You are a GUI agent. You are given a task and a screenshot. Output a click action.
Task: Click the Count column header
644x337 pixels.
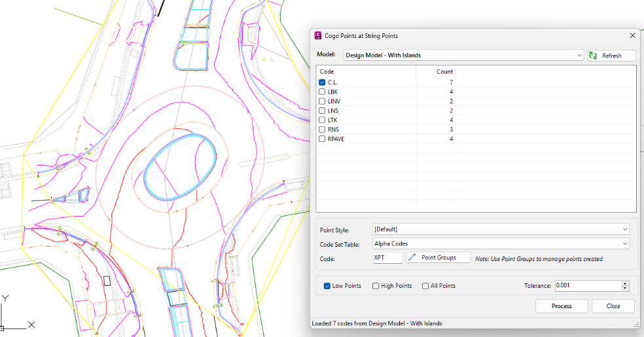444,71
